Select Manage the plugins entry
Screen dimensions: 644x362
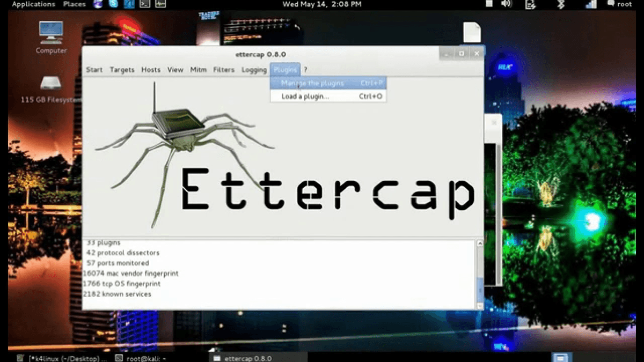point(328,83)
